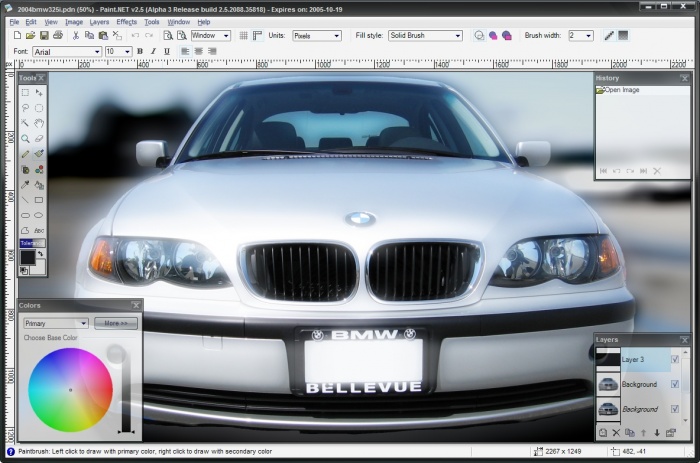Click the Cut scissors icon

(76, 35)
